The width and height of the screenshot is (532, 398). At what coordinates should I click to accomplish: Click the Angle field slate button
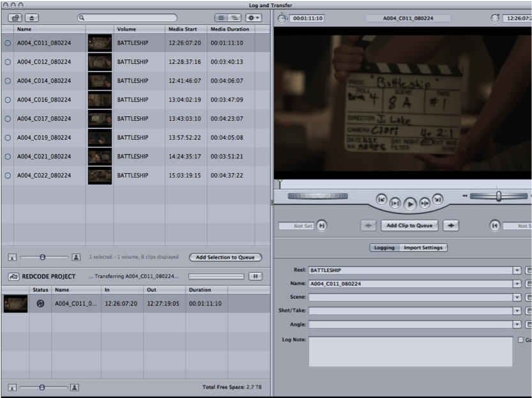(x=528, y=325)
